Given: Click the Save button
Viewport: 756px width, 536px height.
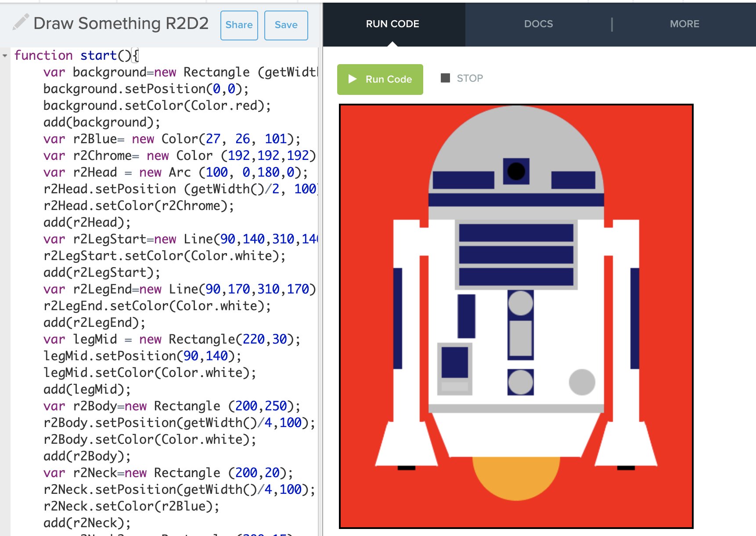Looking at the screenshot, I should [x=286, y=25].
